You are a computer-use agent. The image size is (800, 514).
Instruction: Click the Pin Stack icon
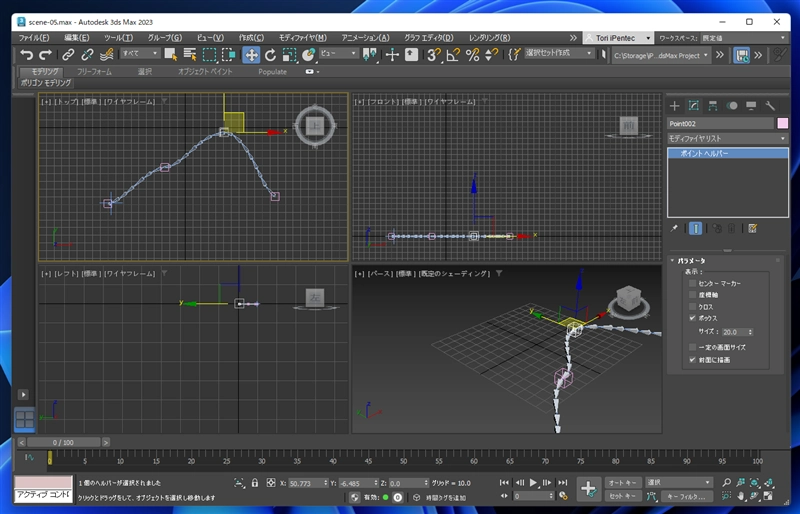pos(674,228)
